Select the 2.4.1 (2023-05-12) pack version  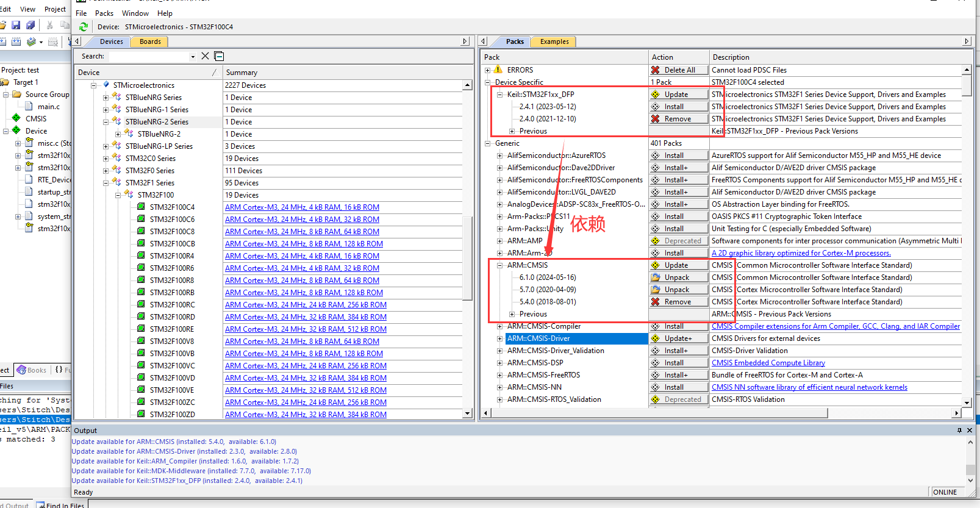(x=548, y=107)
